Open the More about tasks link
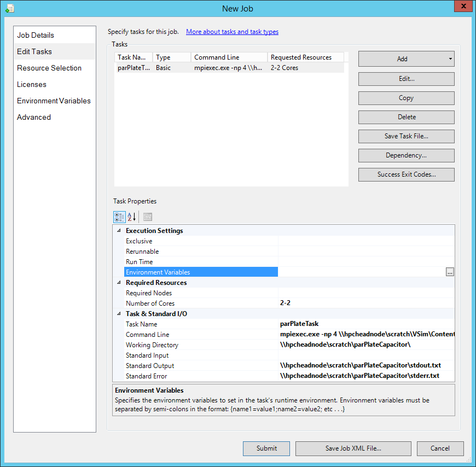Image resolution: width=476 pixels, height=467 pixels. [232, 32]
